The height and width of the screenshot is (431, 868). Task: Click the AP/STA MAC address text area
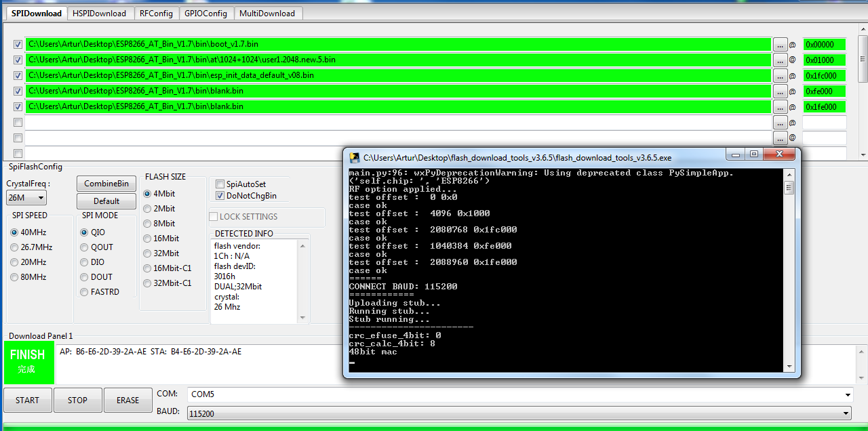click(x=454, y=364)
